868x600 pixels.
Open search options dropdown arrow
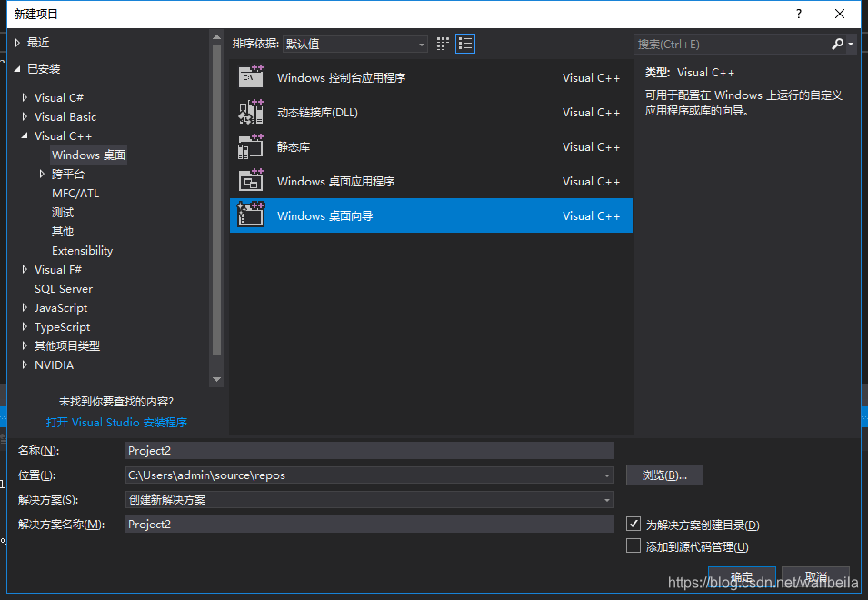(x=851, y=44)
